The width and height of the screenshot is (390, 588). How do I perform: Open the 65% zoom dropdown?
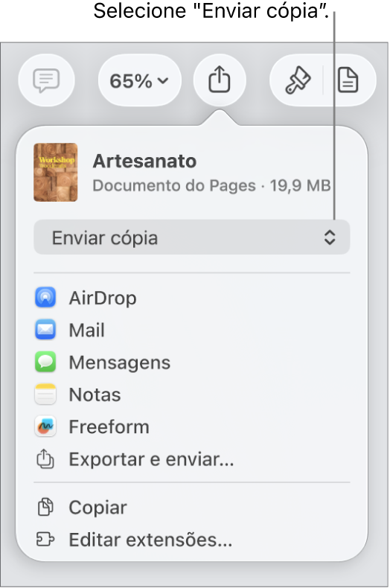click(x=139, y=80)
